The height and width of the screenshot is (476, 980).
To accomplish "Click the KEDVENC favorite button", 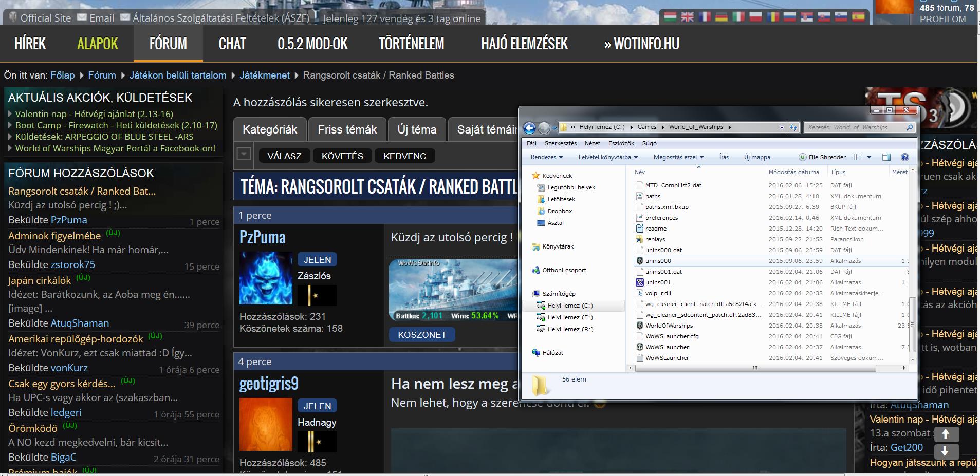I will click(405, 156).
